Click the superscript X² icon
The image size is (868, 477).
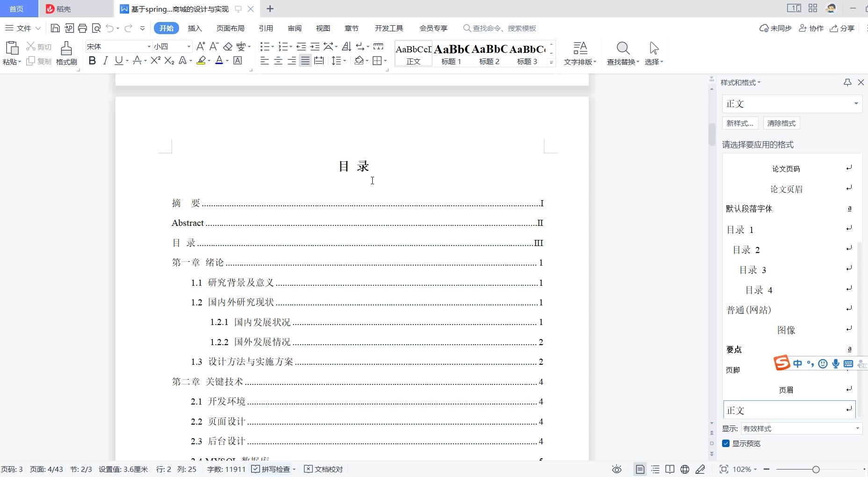(x=156, y=61)
